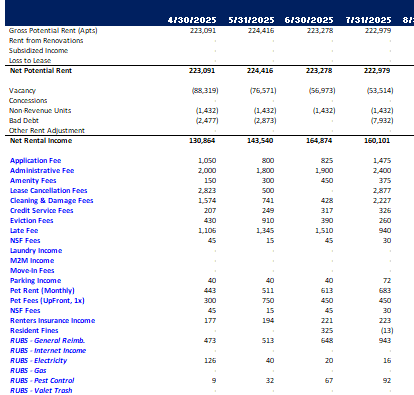This screenshot has height=395, width=414.
Task: Click the Vacancy row label
Action: point(22,91)
